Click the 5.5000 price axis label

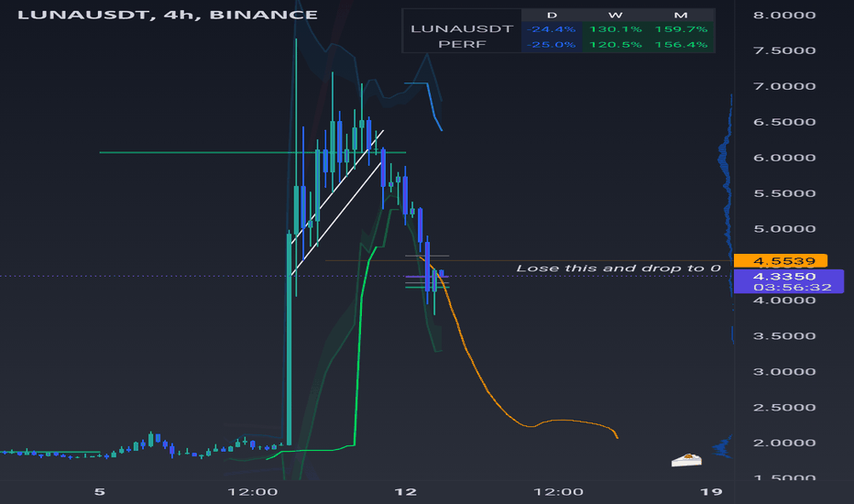[x=784, y=193]
